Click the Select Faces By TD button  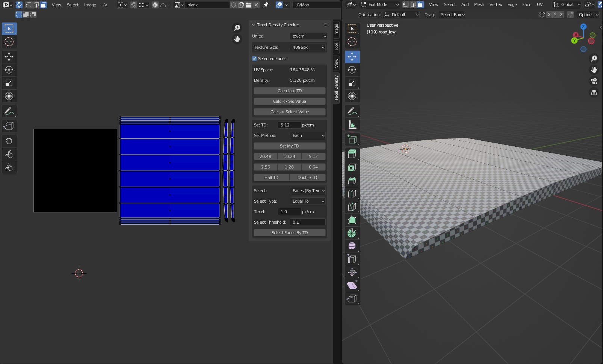pyautogui.click(x=290, y=233)
